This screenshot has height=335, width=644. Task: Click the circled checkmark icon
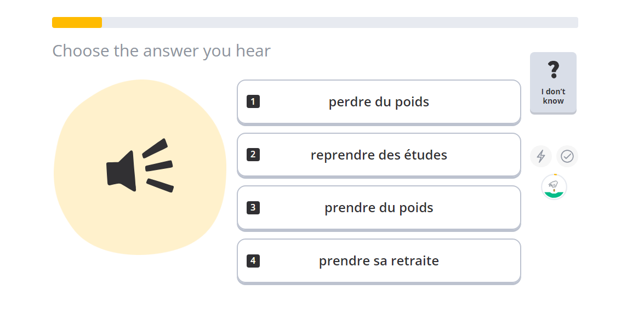point(567,156)
